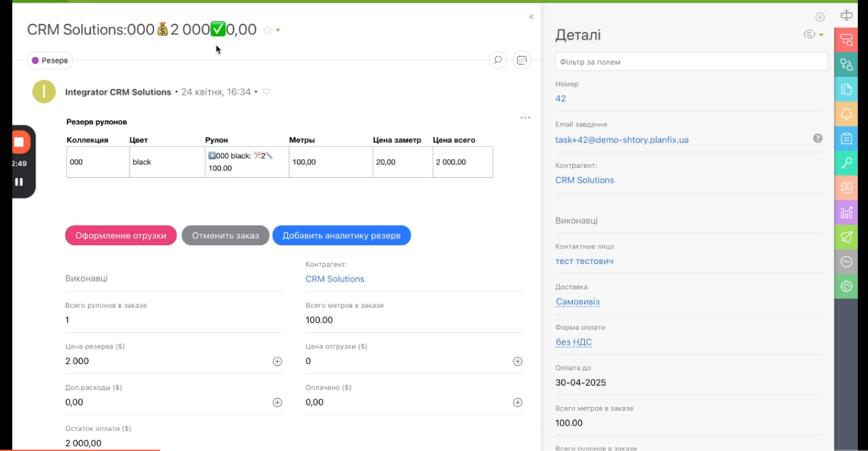Click the Метры cell 100,00
The image size is (868, 451).
point(331,162)
